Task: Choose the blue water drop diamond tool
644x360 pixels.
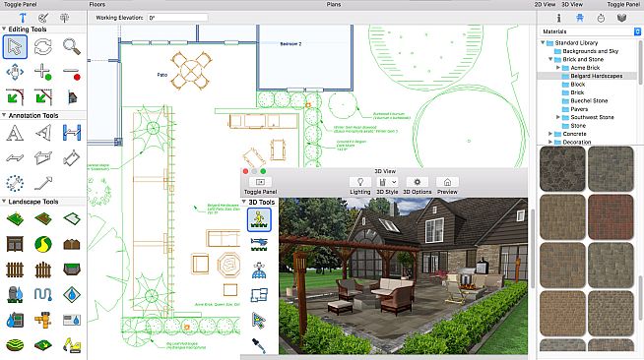Action: (x=72, y=294)
